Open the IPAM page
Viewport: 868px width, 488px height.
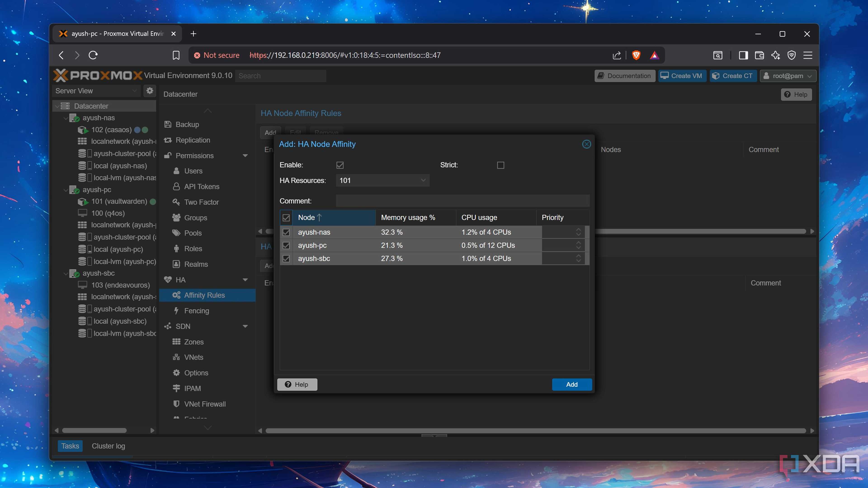(192, 388)
